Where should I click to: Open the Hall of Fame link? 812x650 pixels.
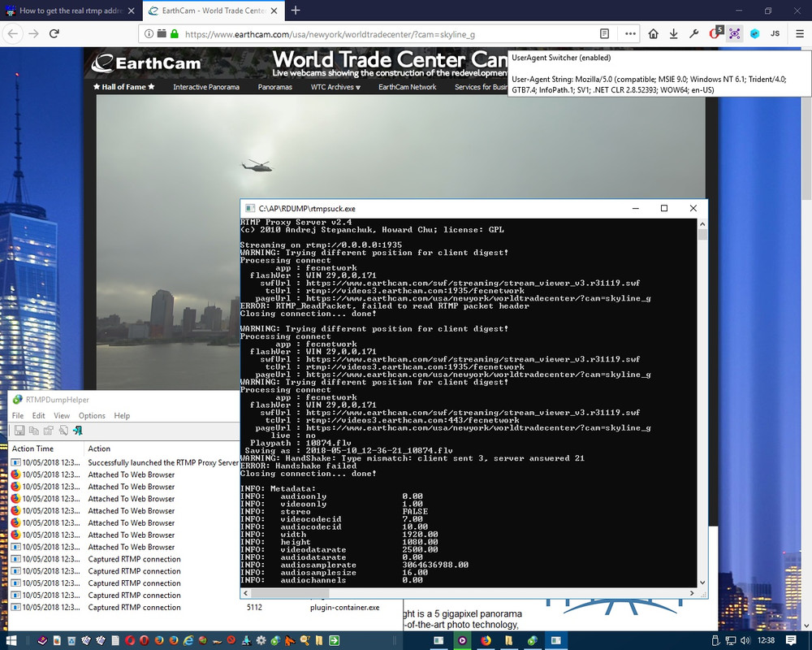pyautogui.click(x=123, y=87)
